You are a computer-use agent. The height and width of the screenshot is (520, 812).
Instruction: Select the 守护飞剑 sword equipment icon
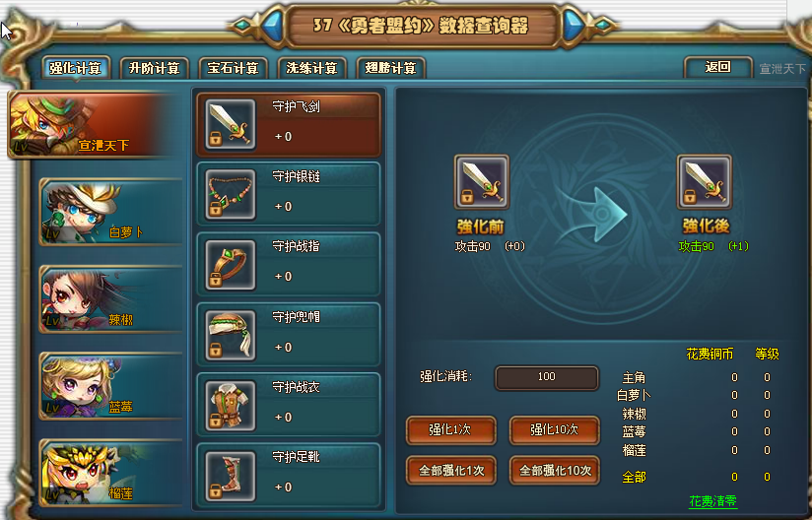231,124
